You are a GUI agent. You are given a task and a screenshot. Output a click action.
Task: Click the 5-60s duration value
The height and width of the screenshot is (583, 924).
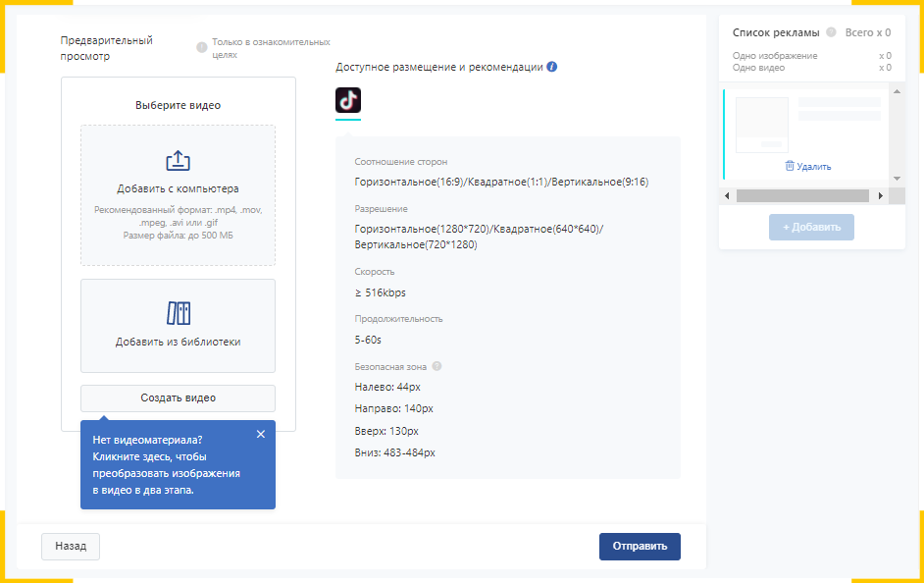[368, 341]
